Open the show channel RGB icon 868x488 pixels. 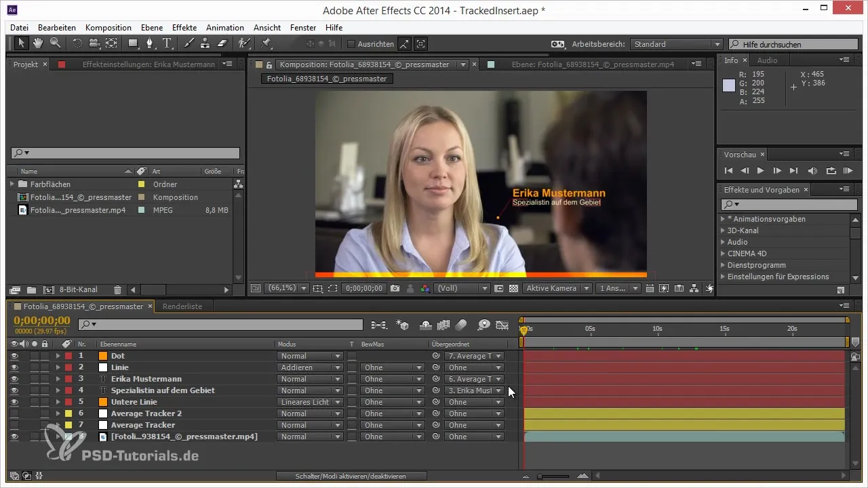coord(425,288)
